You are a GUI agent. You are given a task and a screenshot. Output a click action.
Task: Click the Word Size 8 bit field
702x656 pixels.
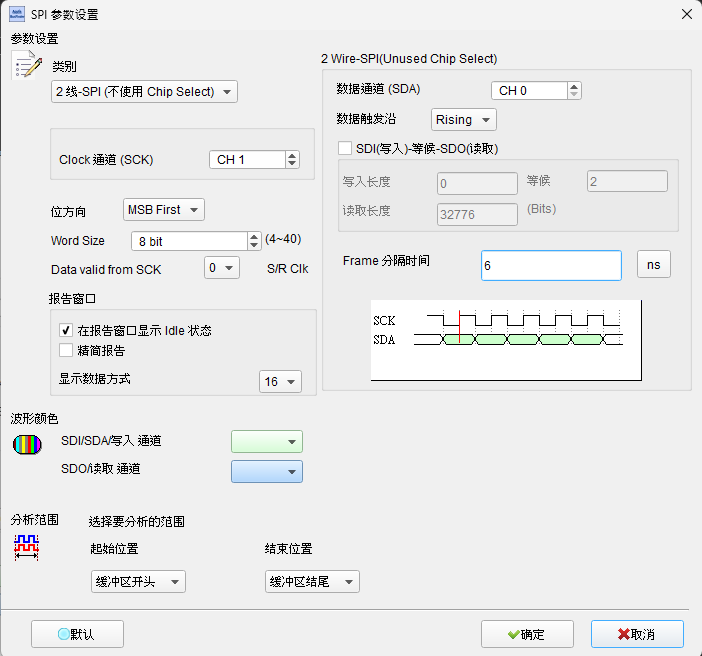coord(189,241)
